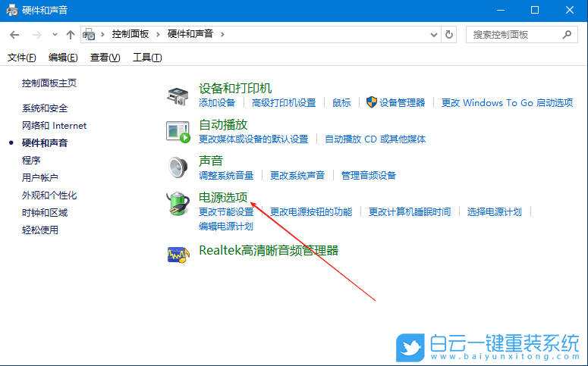Screen dimensions: 588x366
Task: Click 管理音频设备
Action: [x=369, y=176]
